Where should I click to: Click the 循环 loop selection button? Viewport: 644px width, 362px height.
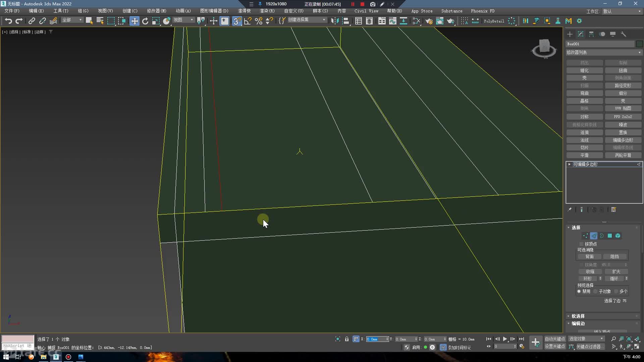coord(614,279)
